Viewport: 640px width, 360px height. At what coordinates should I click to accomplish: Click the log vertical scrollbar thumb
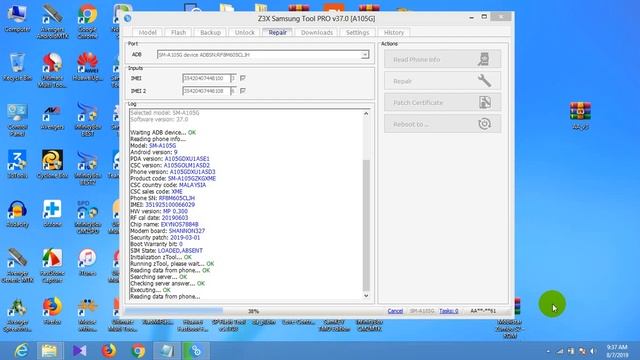[x=366, y=225]
